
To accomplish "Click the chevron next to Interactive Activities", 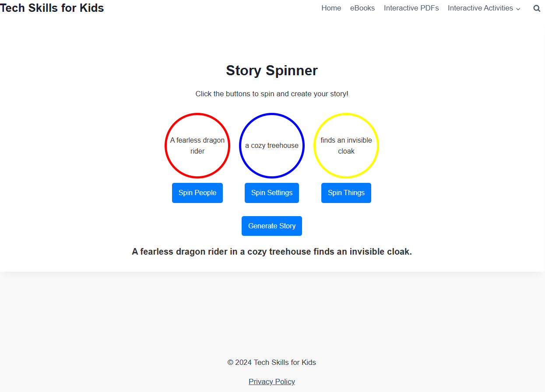I will tap(519, 8).
